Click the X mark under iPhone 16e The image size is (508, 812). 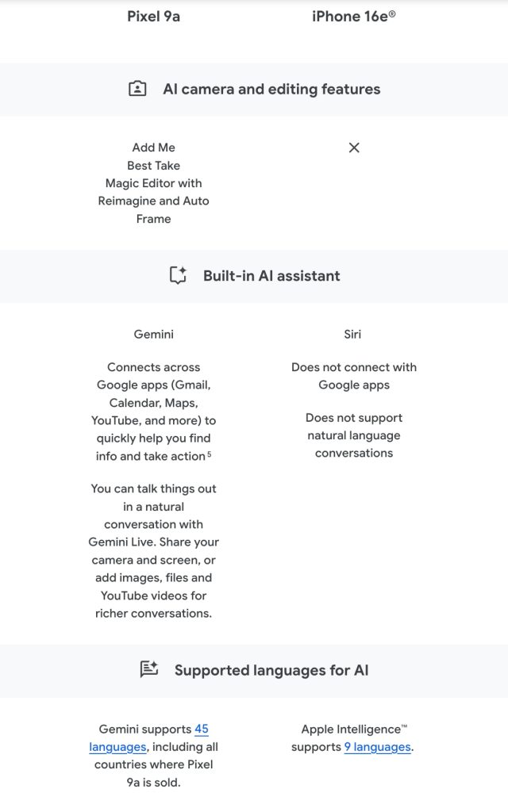[354, 147]
